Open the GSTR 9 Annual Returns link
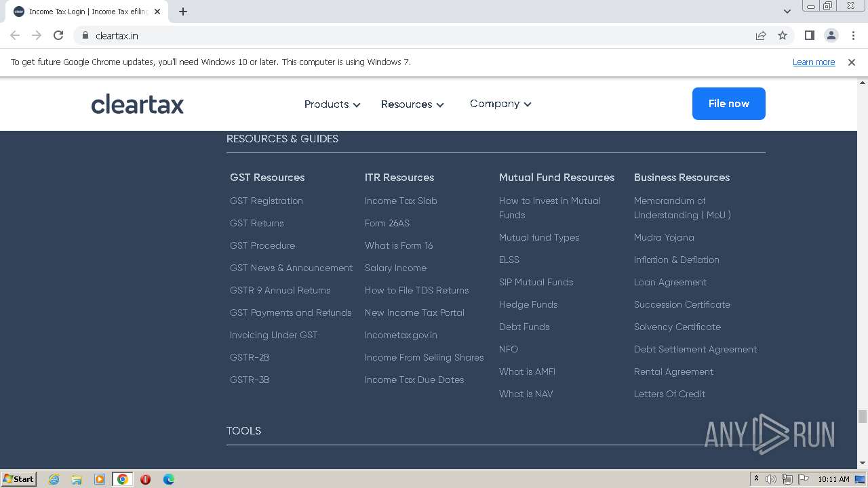Image resolution: width=868 pixels, height=488 pixels. tap(280, 290)
